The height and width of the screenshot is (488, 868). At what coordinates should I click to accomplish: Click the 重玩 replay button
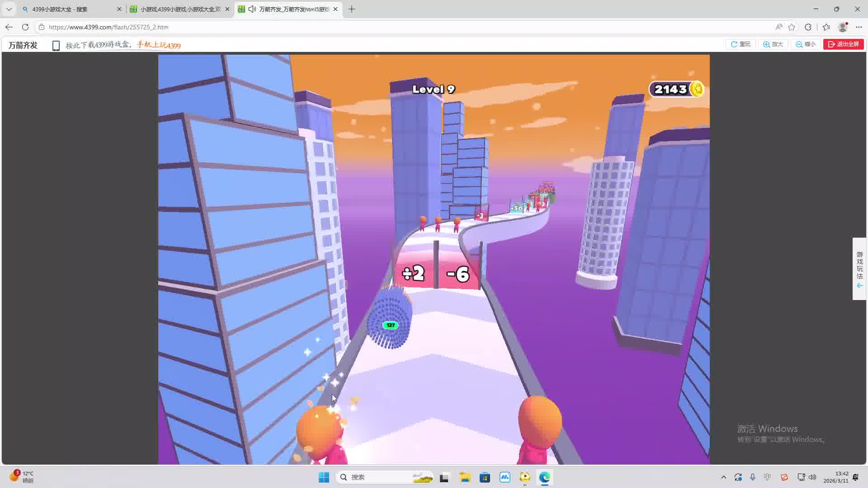coord(741,44)
